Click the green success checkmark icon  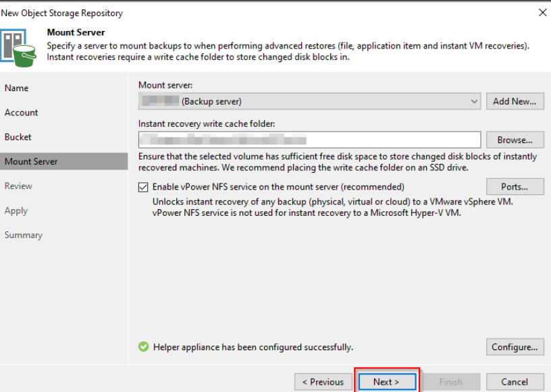click(x=143, y=347)
